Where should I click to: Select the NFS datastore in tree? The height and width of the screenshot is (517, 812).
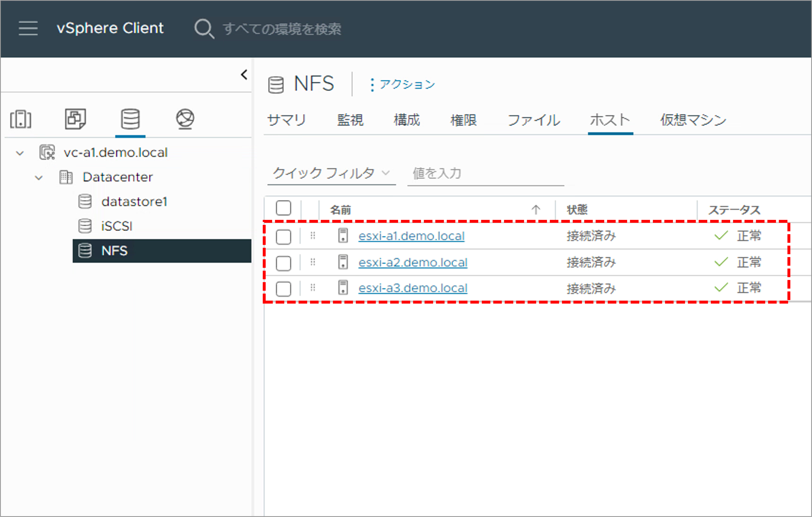(162, 251)
